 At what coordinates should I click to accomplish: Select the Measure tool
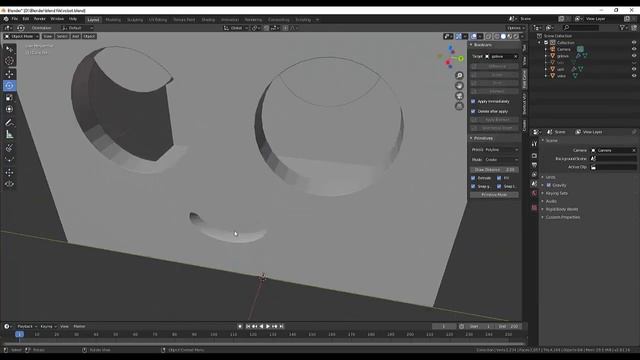click(x=9, y=134)
